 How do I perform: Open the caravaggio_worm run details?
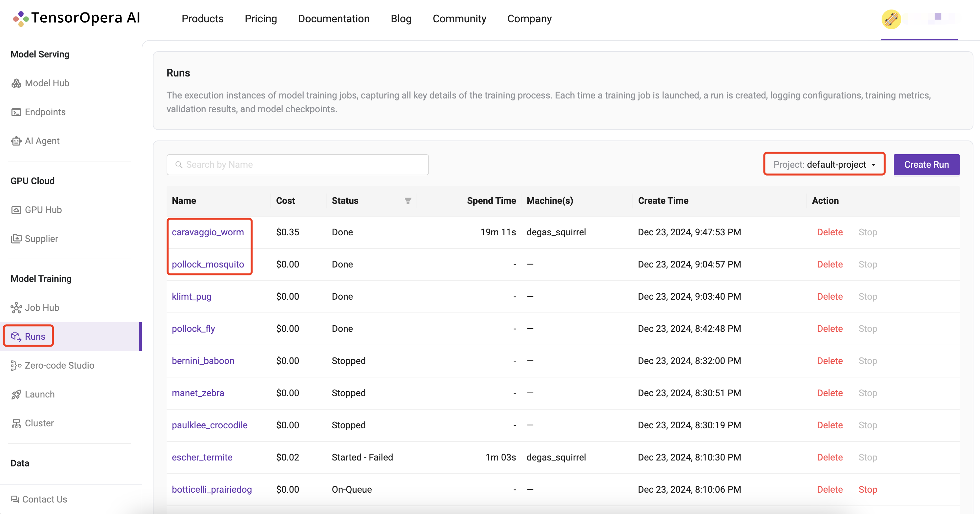click(x=207, y=232)
